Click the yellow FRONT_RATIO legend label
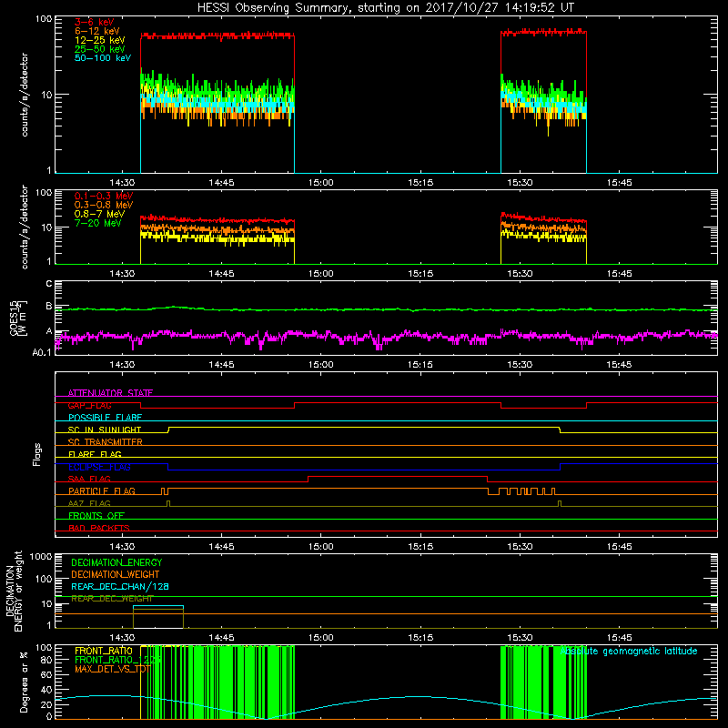This screenshot has height=728, width=728. pyautogui.click(x=104, y=651)
